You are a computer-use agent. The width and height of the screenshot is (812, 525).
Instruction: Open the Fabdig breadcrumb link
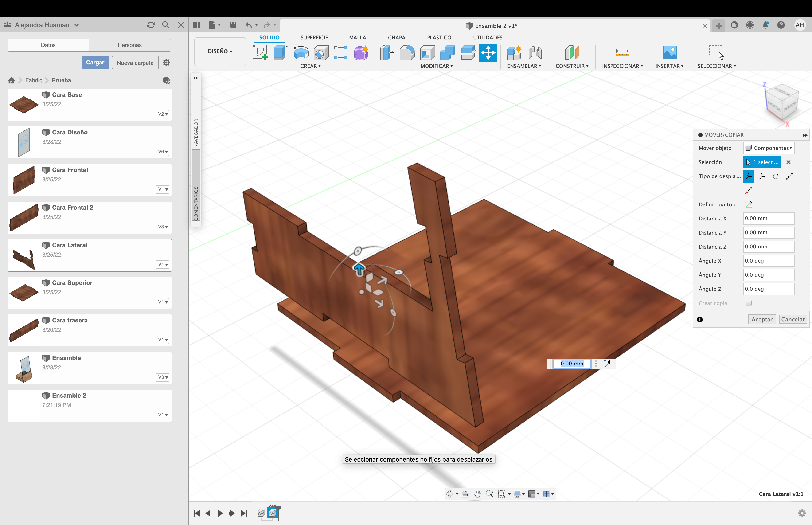click(x=34, y=80)
